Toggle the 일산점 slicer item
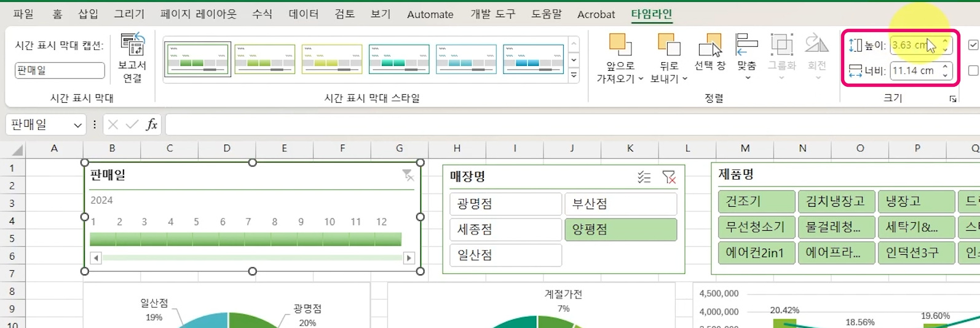Screen dimensions: 980x328 click(506, 255)
